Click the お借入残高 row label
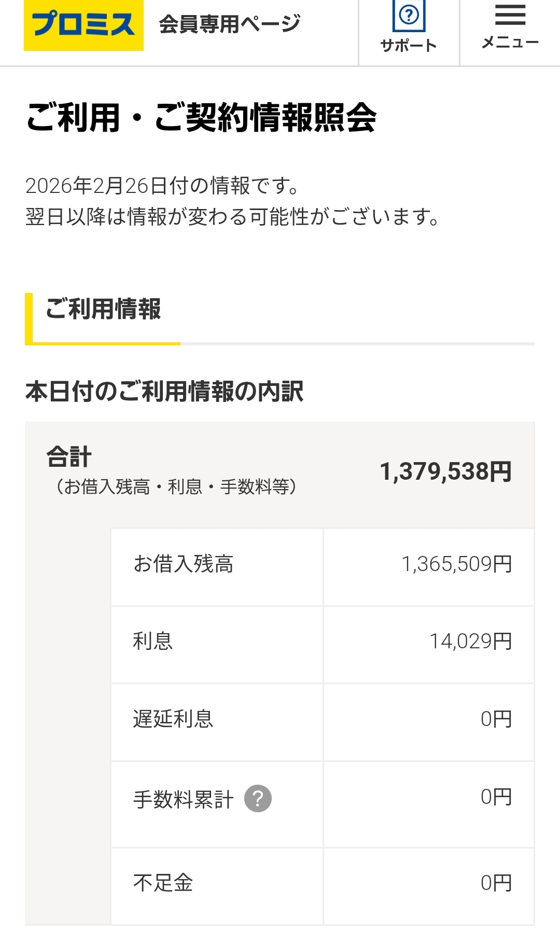560x946 pixels. point(184,564)
